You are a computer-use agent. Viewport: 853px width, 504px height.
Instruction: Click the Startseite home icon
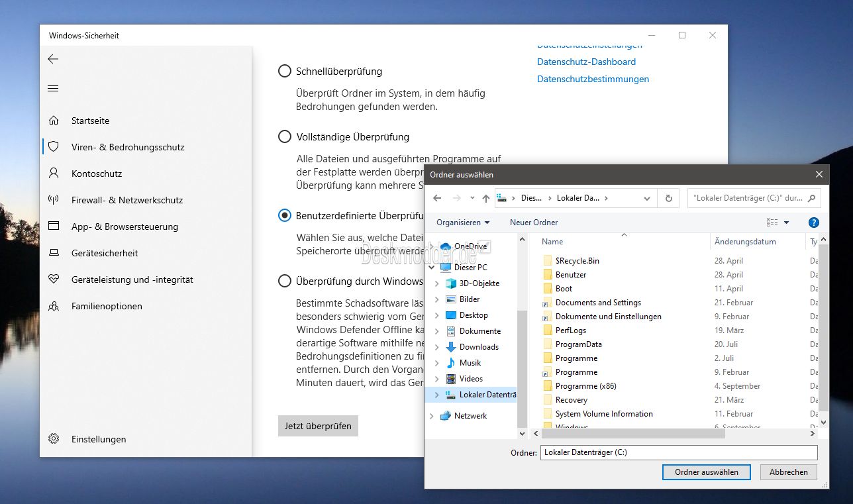[x=54, y=121]
